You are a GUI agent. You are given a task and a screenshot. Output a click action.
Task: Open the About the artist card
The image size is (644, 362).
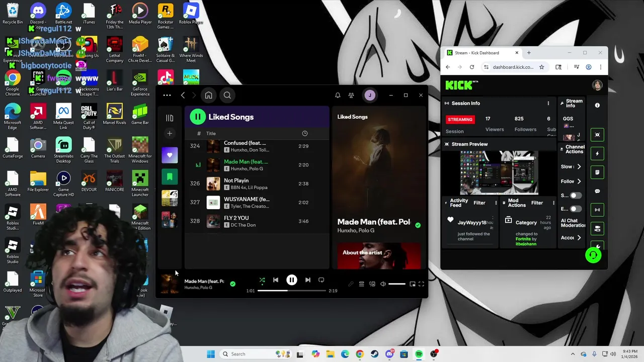pos(379,255)
